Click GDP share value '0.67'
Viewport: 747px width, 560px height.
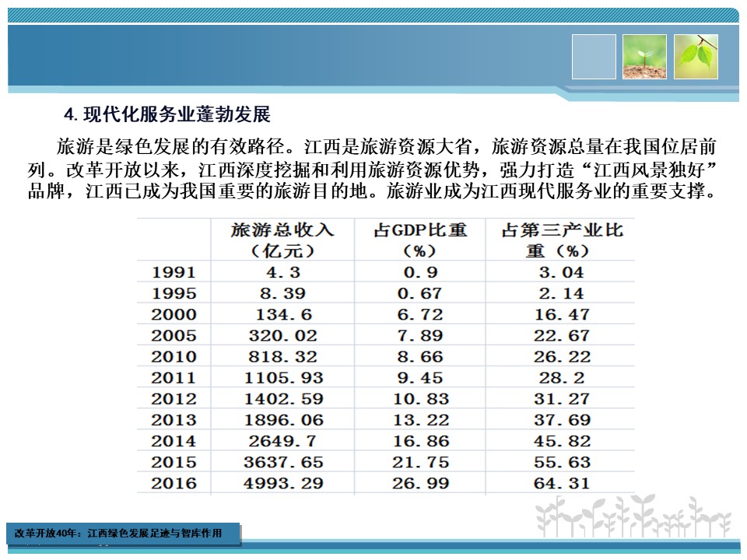pyautogui.click(x=419, y=293)
